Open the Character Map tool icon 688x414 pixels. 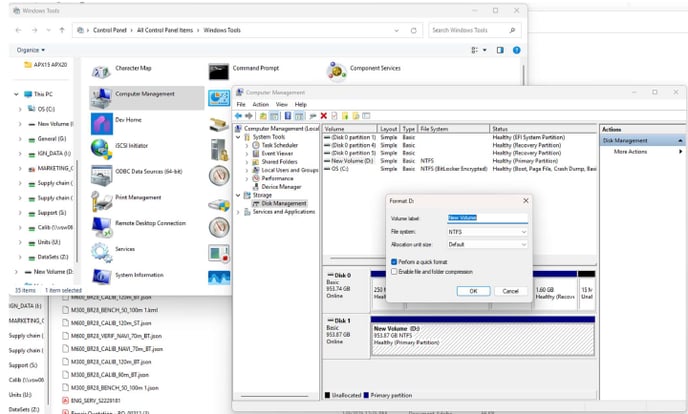coord(101,71)
